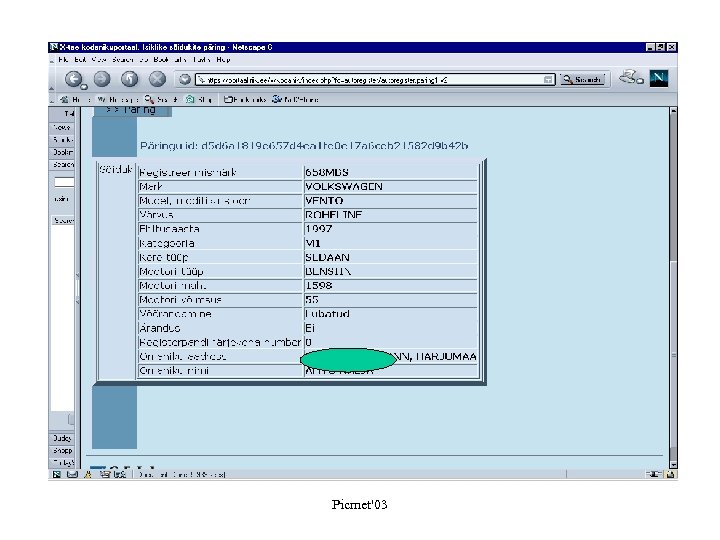The height and width of the screenshot is (540, 720).
Task: Open Navigator from status bar component icon
Action: [x=56, y=474]
